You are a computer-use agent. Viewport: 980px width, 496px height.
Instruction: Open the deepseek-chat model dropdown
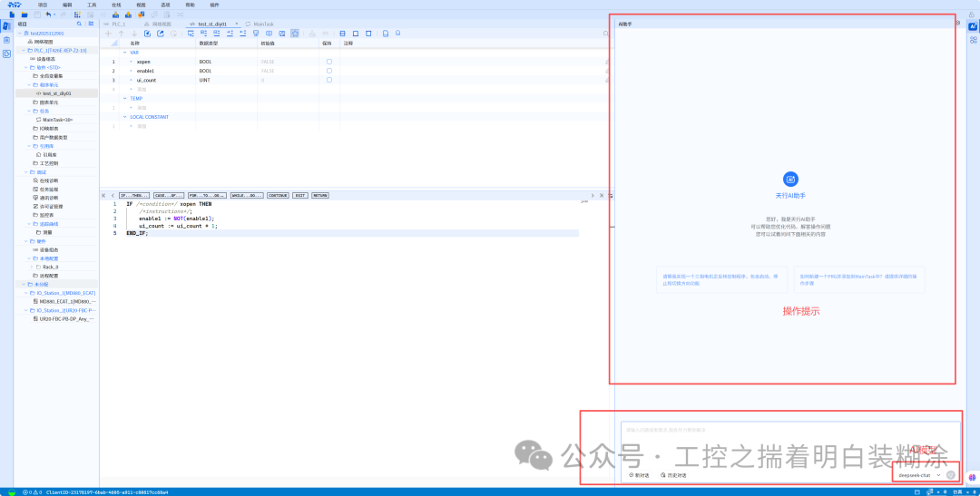click(x=918, y=475)
